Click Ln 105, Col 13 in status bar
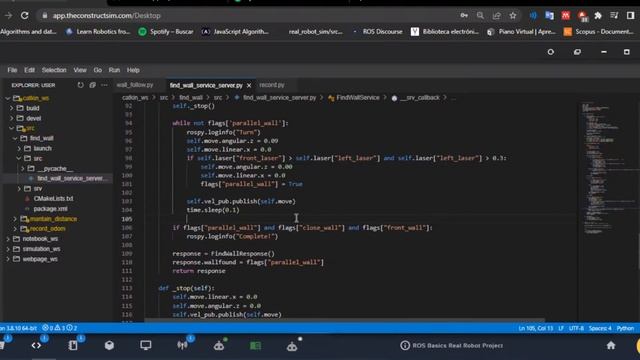The height and width of the screenshot is (360, 640). pyautogui.click(x=536, y=328)
